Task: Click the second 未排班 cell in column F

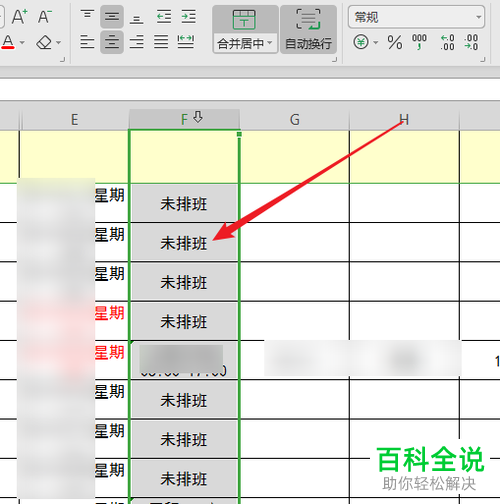Action: tap(184, 243)
